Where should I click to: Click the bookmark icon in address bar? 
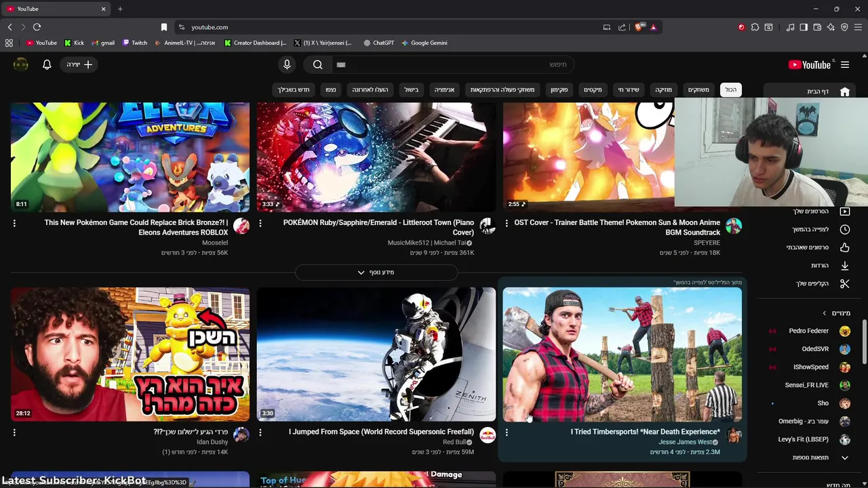[163, 27]
